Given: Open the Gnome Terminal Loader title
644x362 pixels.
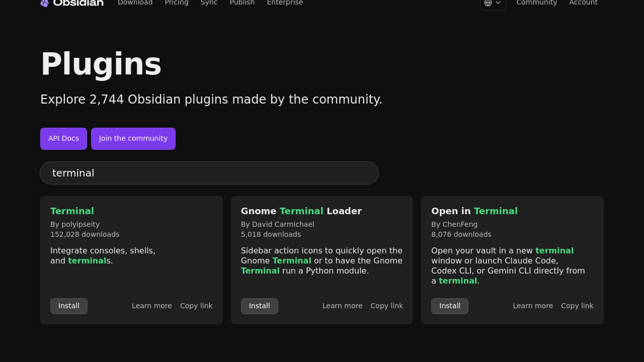Looking at the screenshot, I should tap(301, 211).
